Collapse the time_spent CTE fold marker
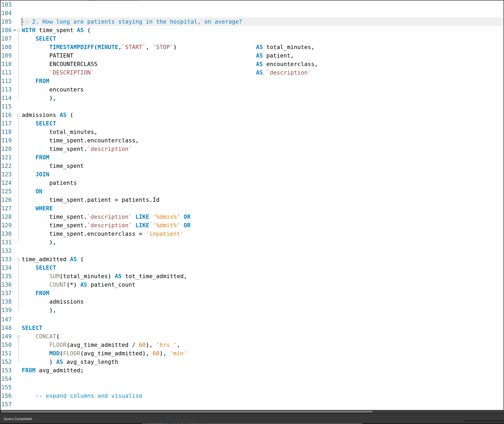 click(x=18, y=30)
